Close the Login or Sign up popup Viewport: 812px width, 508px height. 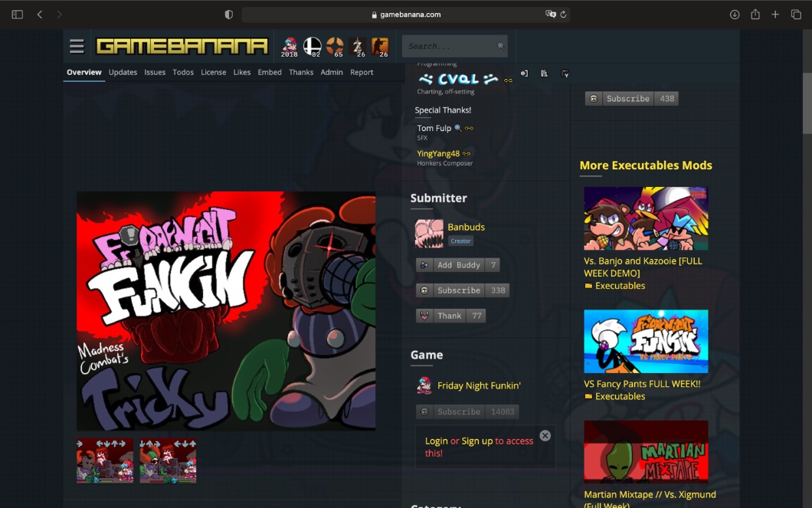pyautogui.click(x=545, y=436)
